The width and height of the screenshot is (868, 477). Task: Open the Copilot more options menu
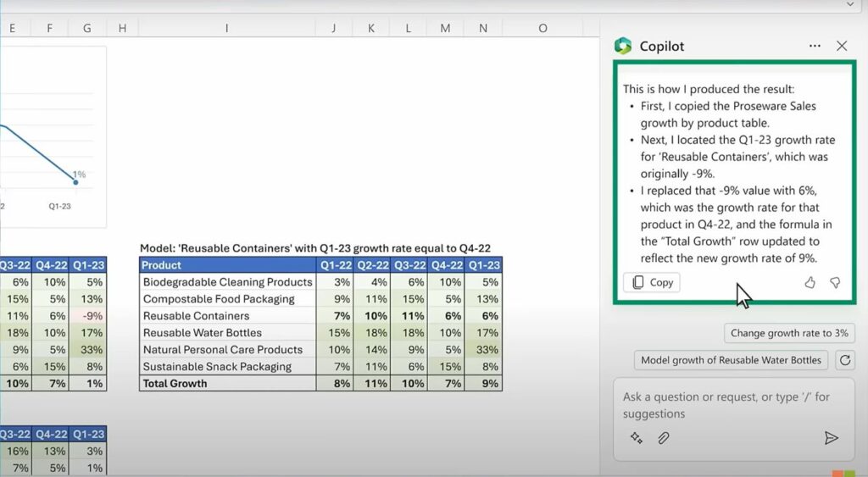point(815,46)
